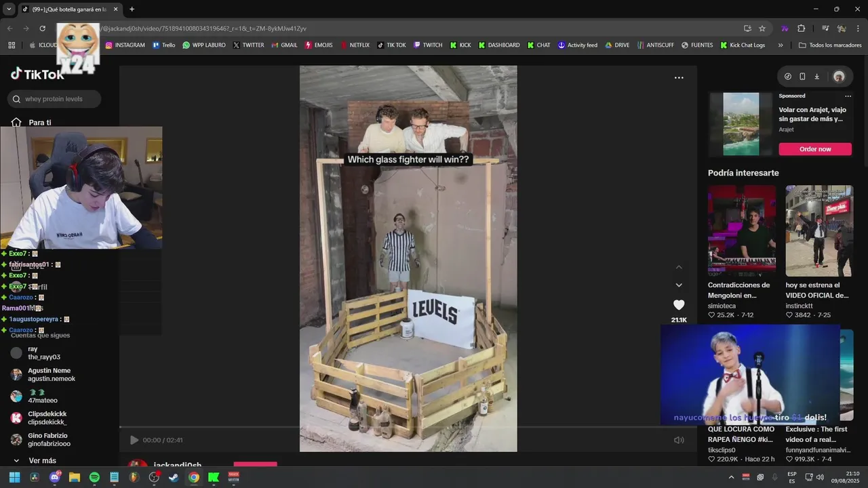The width and height of the screenshot is (868, 488).
Task: Open Clipsdekickk followed account
Action: 39,418
